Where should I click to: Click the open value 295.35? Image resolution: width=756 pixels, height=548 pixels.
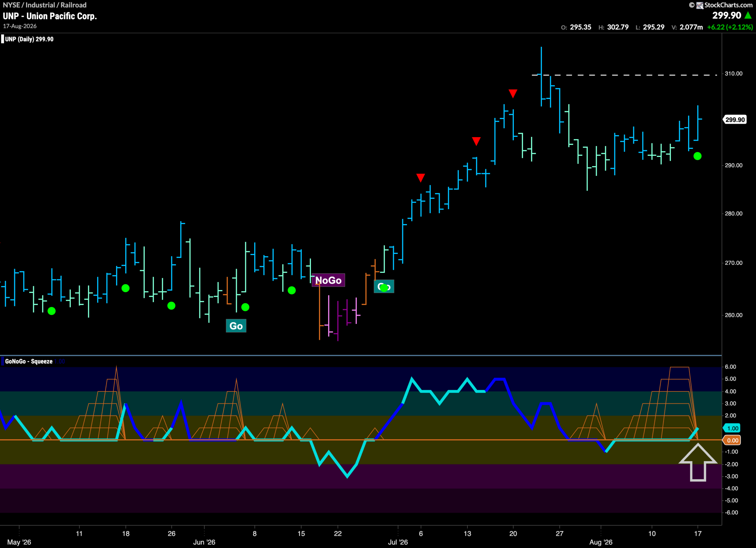click(x=581, y=27)
